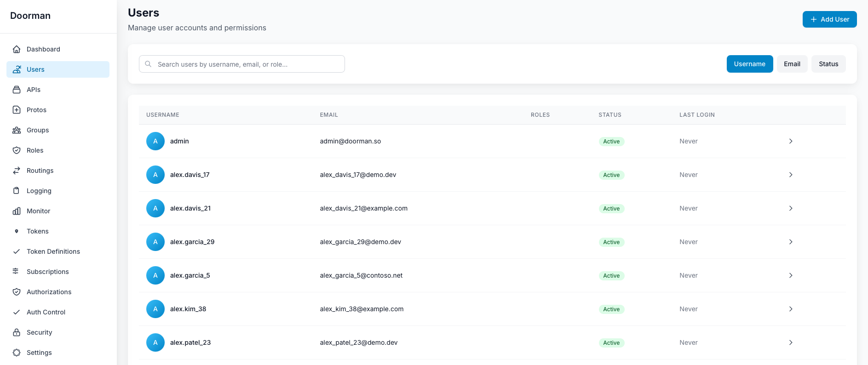Click the Dashboard home icon in sidebar

[17, 49]
